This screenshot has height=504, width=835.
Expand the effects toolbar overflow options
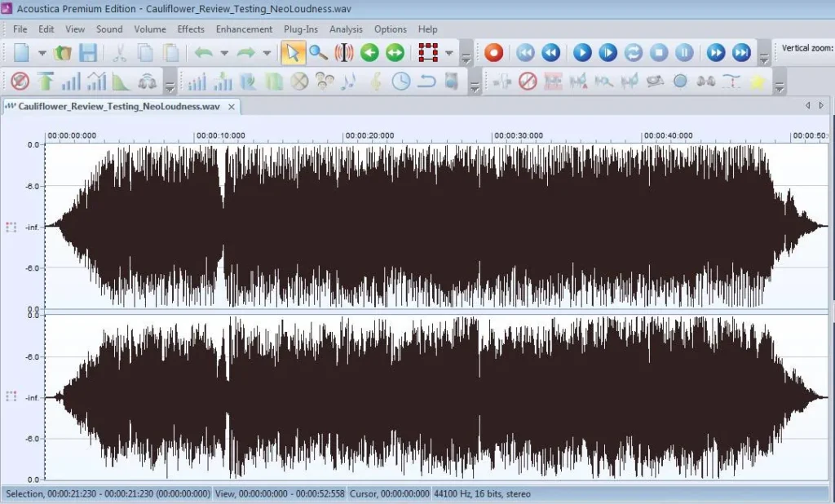[475, 86]
